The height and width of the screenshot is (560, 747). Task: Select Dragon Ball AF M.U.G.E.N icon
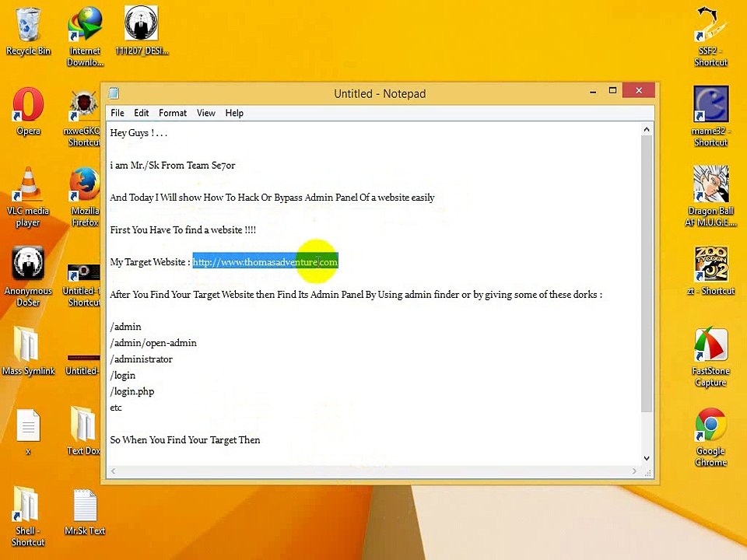click(710, 197)
